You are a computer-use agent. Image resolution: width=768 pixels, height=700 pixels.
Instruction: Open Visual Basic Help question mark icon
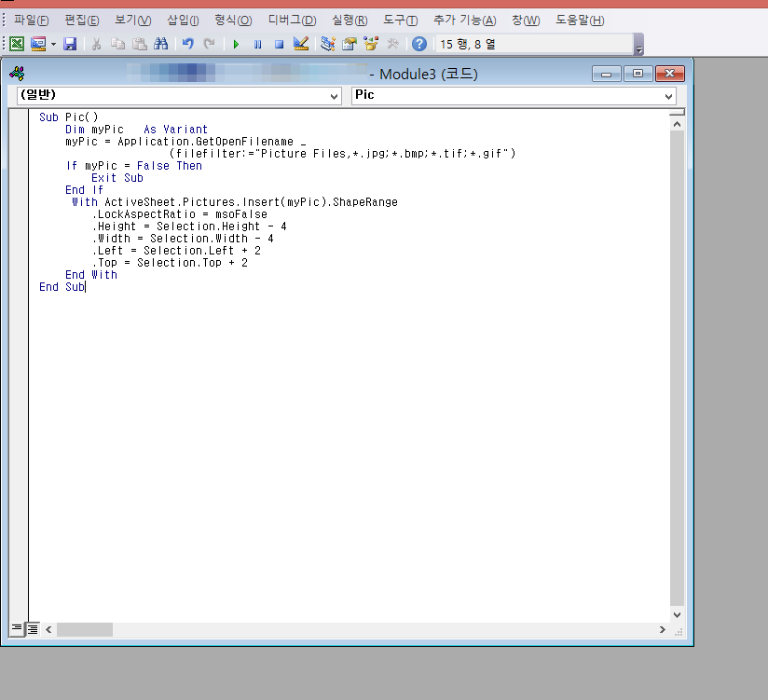419,44
